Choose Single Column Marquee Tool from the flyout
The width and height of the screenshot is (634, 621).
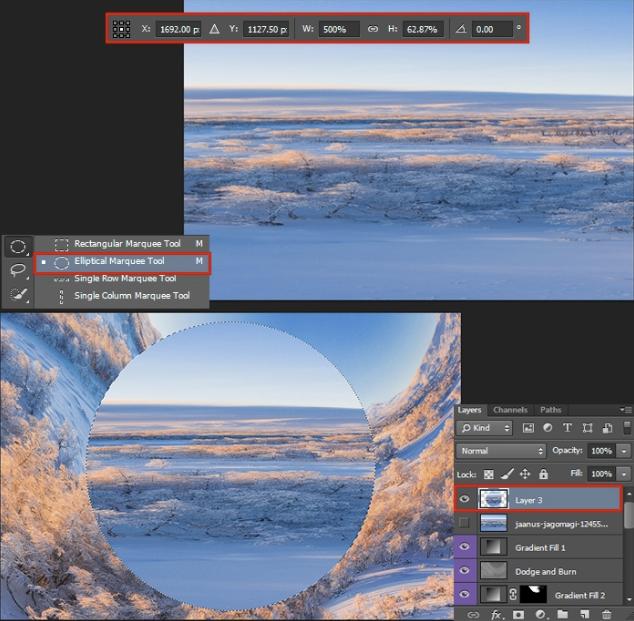pyautogui.click(x=121, y=296)
